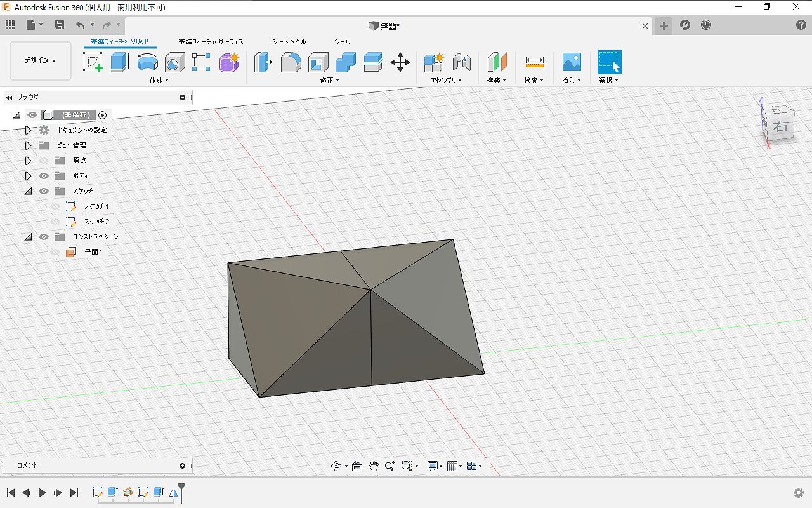Select the New Component tool

click(x=434, y=62)
